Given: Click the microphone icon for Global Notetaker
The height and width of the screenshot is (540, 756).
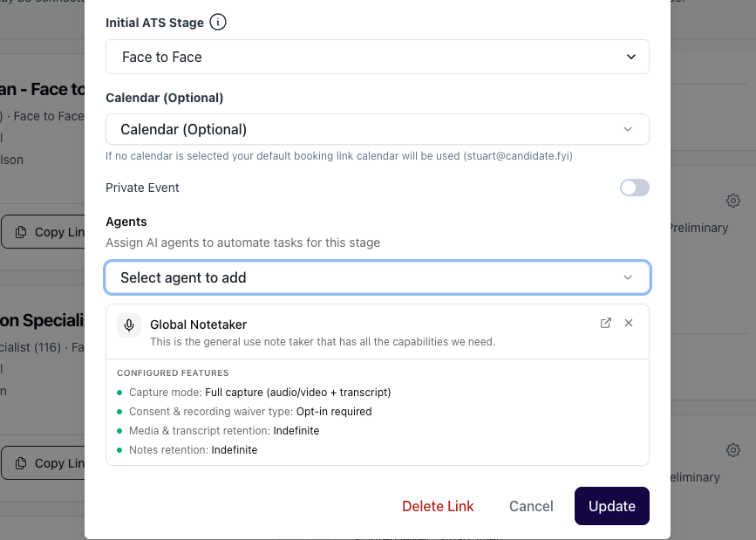Looking at the screenshot, I should 129,325.
